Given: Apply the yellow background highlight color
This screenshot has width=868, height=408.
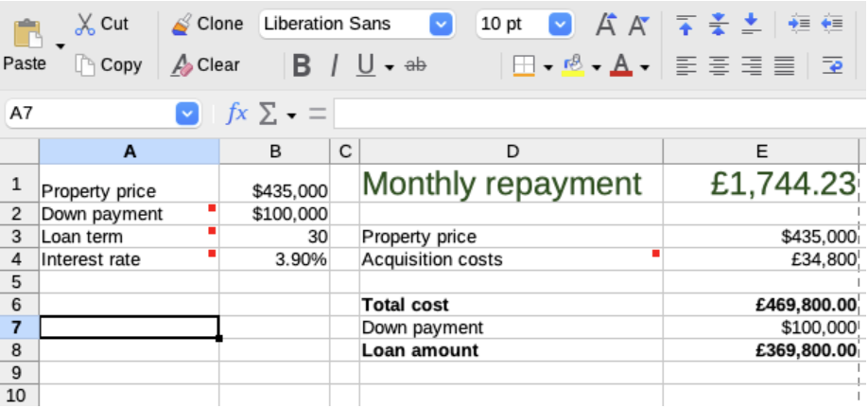Looking at the screenshot, I should (x=572, y=65).
